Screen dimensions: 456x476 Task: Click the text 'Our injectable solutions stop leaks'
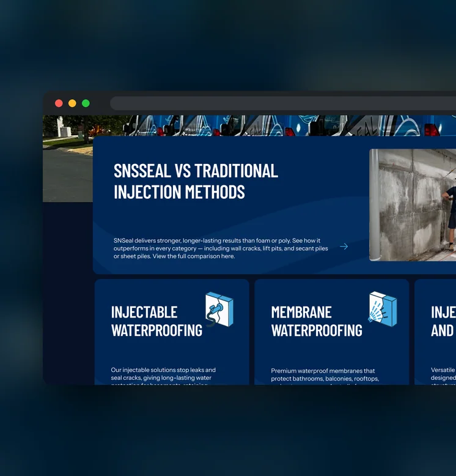(x=163, y=370)
